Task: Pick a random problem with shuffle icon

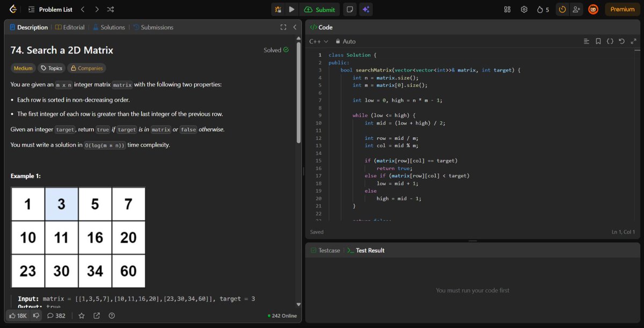Action: tap(110, 10)
